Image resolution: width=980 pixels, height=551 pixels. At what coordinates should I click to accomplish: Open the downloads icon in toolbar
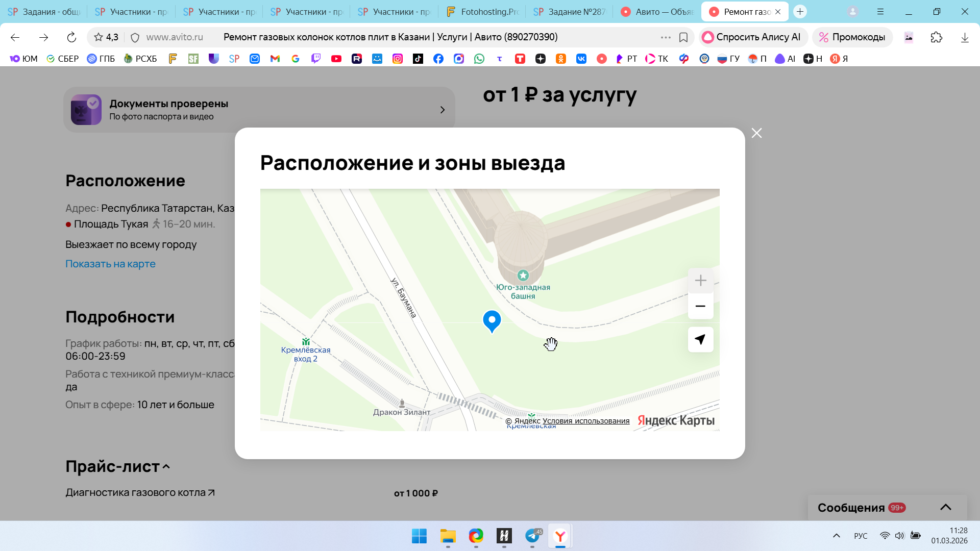point(965,37)
